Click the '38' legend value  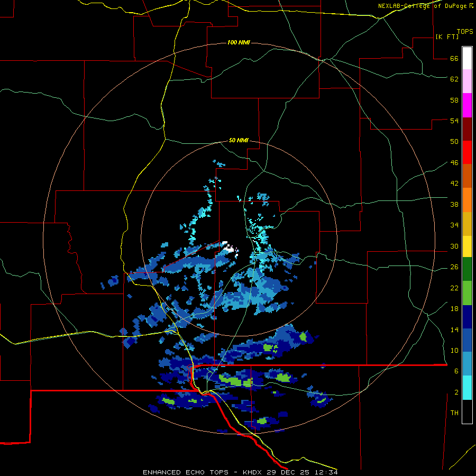tap(454, 204)
